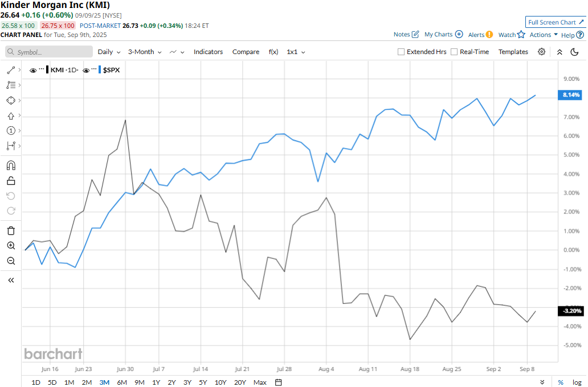Select the measure range tool

tap(11, 146)
